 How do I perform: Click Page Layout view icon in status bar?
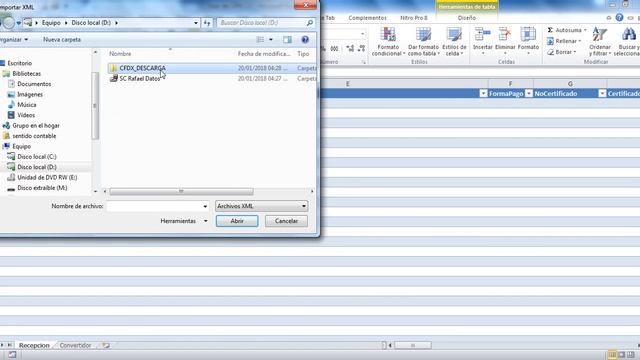coord(621,355)
